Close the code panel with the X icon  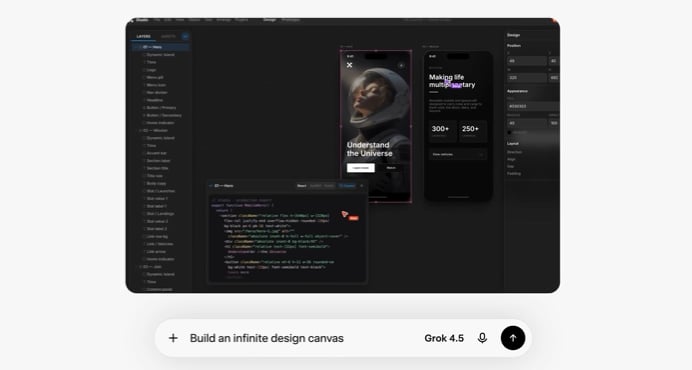(x=362, y=186)
